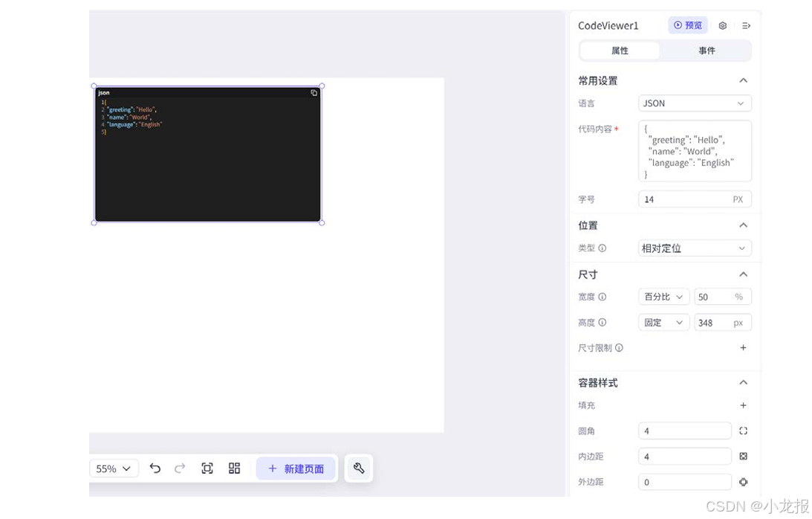Create a new page with 新建页面
This screenshot has width=812, height=519.
296,468
